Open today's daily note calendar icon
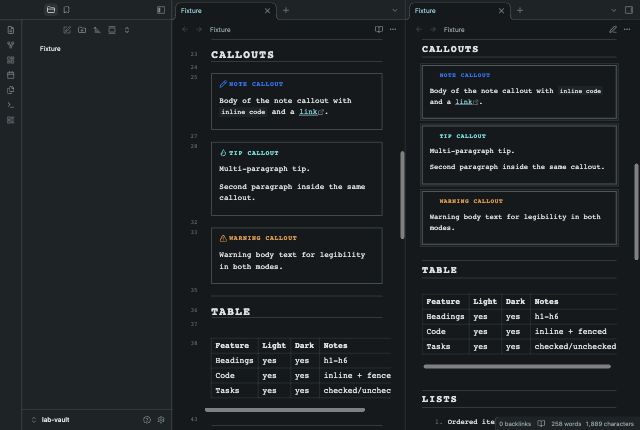The image size is (640, 430). 11,75
